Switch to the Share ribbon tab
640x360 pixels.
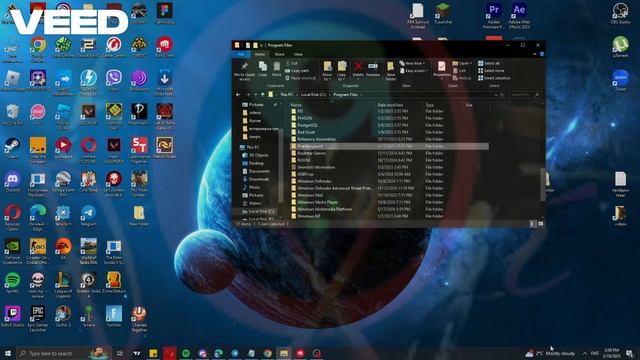tap(280, 54)
